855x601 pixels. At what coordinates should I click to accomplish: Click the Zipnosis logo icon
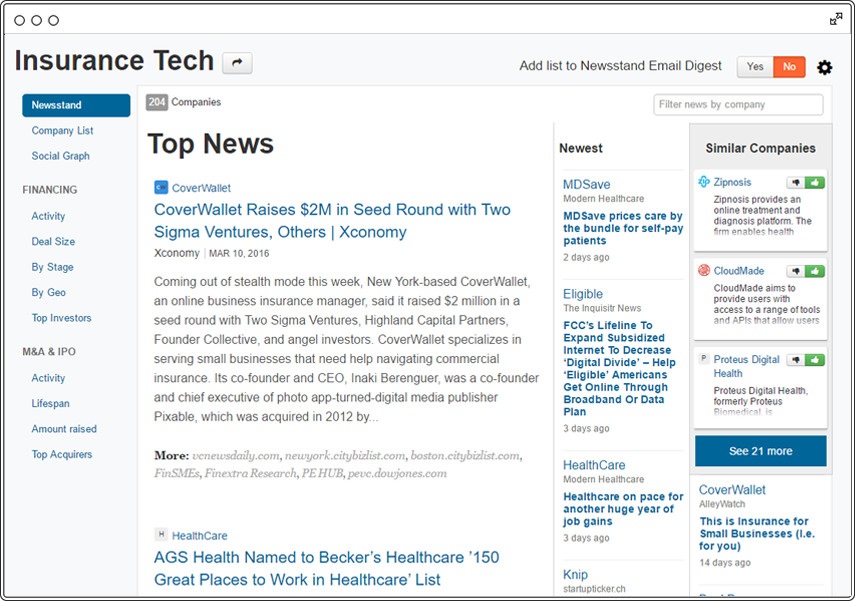tap(704, 182)
